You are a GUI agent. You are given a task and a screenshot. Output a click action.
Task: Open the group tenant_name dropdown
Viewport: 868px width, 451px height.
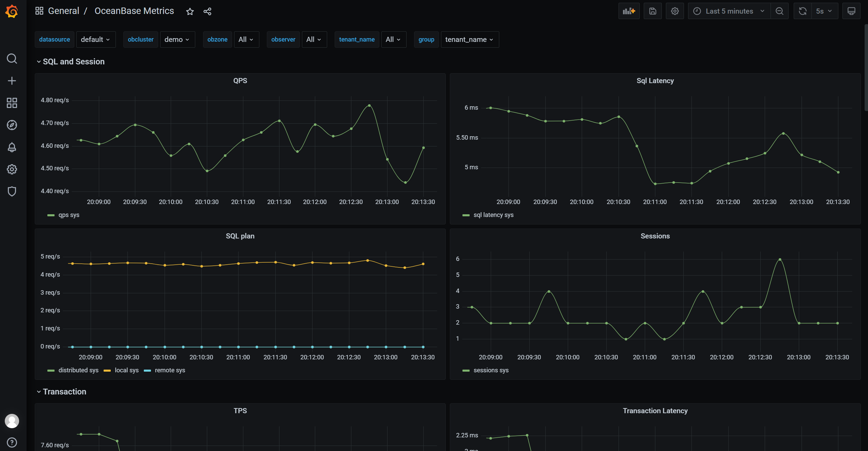tap(470, 40)
